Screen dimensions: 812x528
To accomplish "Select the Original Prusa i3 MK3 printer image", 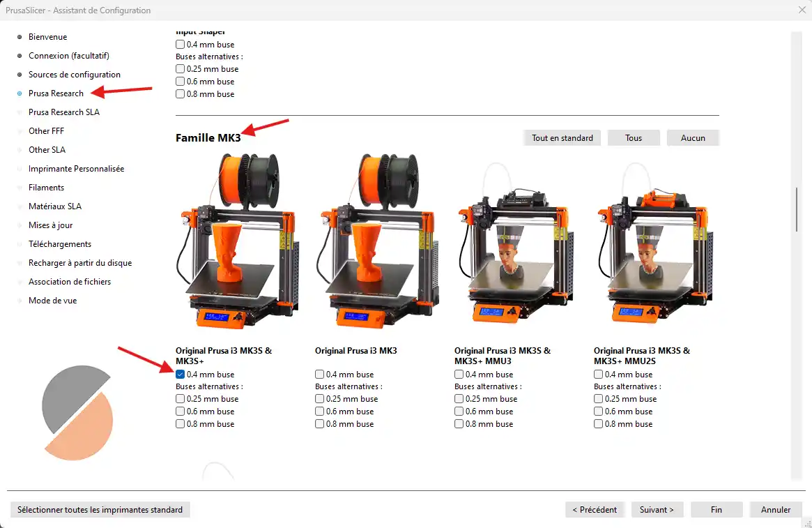I will pos(376,241).
